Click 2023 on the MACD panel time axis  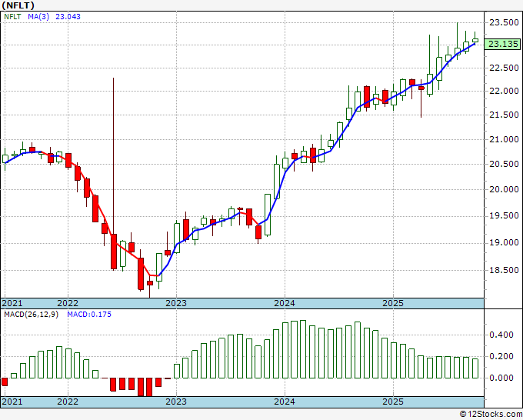(x=176, y=402)
